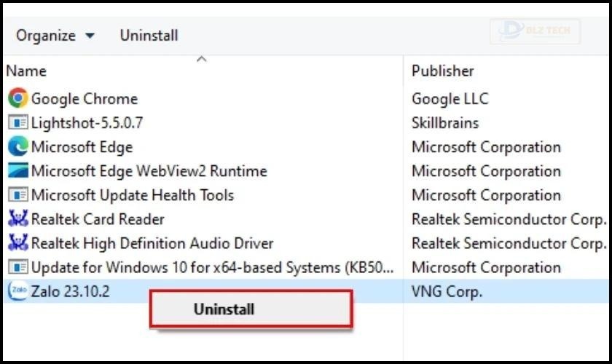Click the Microsoft Edge icon

pyautogui.click(x=18, y=146)
